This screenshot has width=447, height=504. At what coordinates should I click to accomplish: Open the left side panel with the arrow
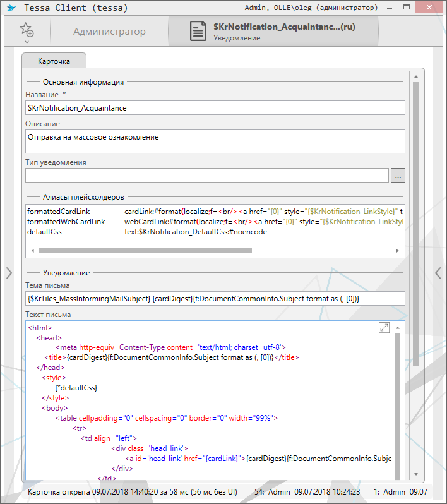point(8,272)
